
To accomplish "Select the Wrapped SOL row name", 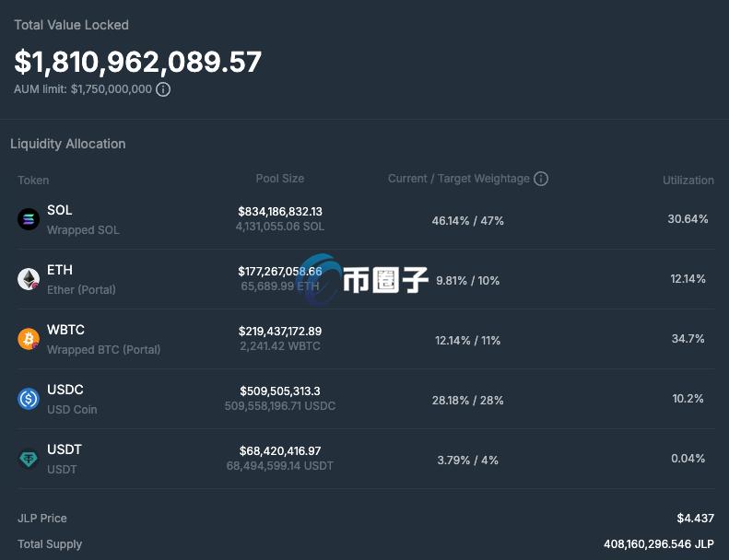I will coord(83,230).
